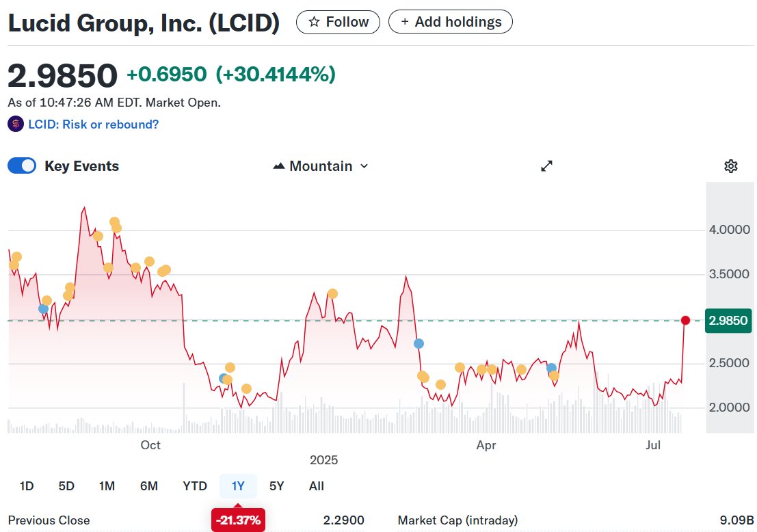757x532 pixels.
Task: Select the All time range
Action: point(316,486)
